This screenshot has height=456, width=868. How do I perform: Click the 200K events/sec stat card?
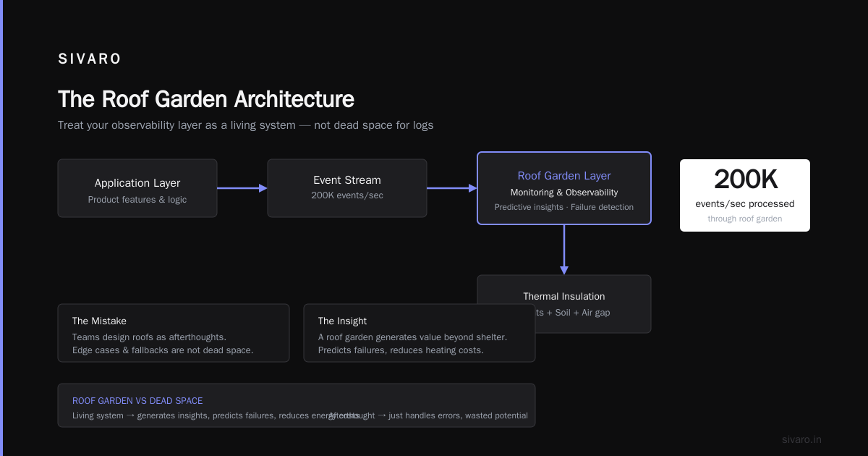(x=745, y=195)
